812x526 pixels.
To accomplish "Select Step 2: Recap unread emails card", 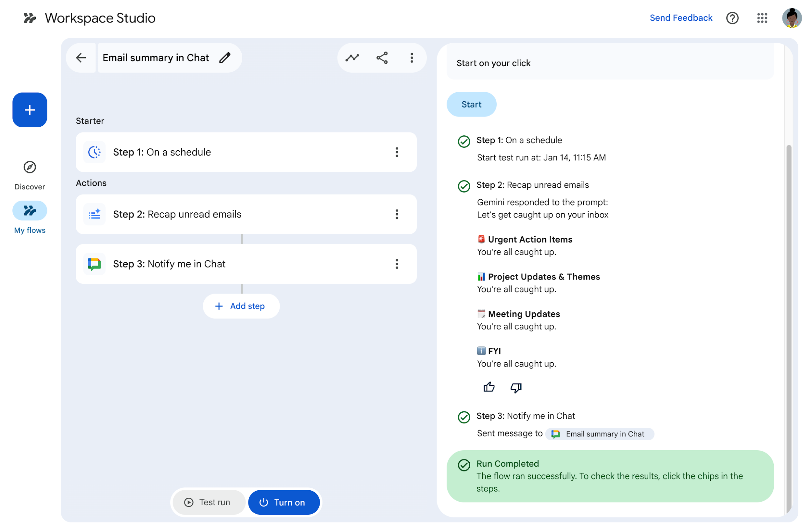I will coord(246,214).
